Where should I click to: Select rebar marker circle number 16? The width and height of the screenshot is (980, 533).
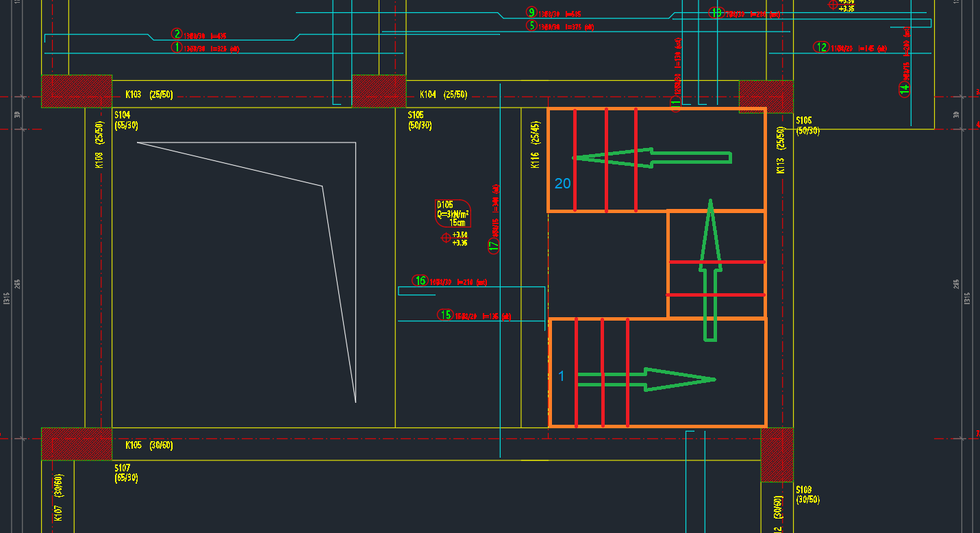420,281
